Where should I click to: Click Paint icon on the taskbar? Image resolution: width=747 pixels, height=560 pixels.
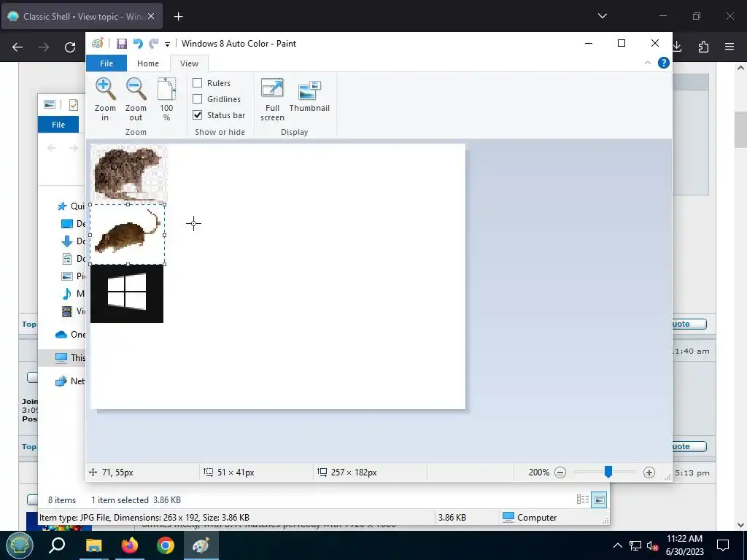click(201, 545)
